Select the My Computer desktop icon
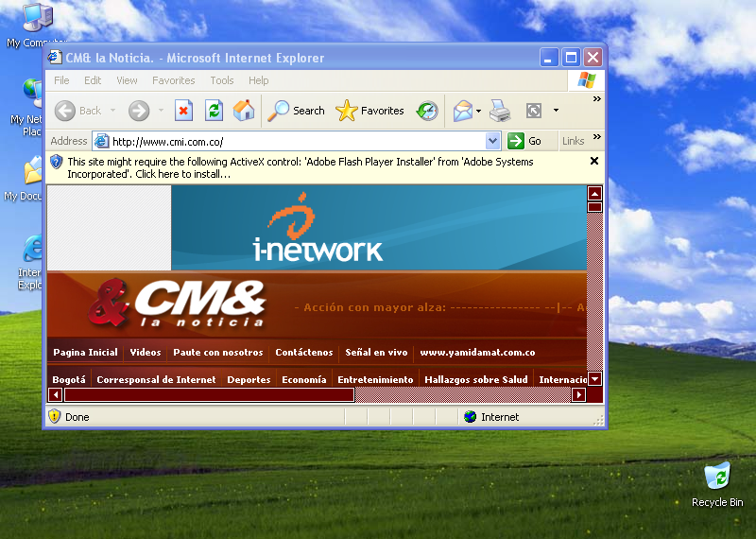 36,26
